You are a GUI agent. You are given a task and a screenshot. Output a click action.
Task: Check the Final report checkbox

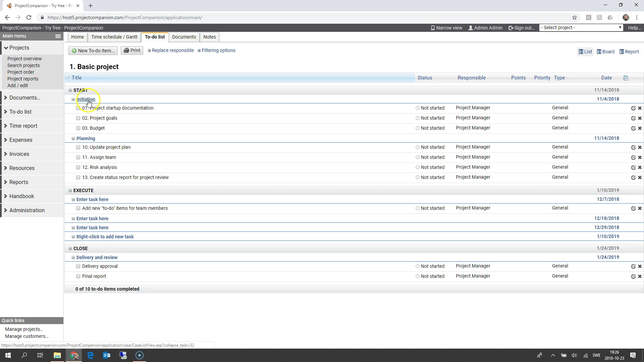point(78,276)
